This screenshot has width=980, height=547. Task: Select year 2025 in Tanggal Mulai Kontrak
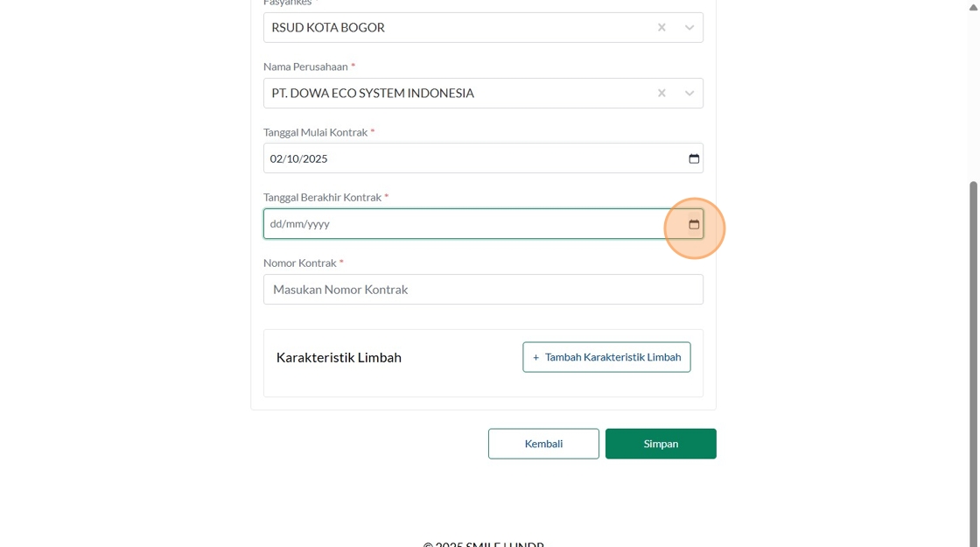[x=315, y=159]
